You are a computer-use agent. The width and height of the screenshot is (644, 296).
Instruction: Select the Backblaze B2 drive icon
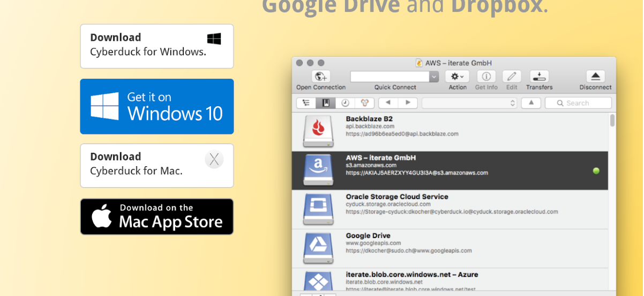pos(318,131)
